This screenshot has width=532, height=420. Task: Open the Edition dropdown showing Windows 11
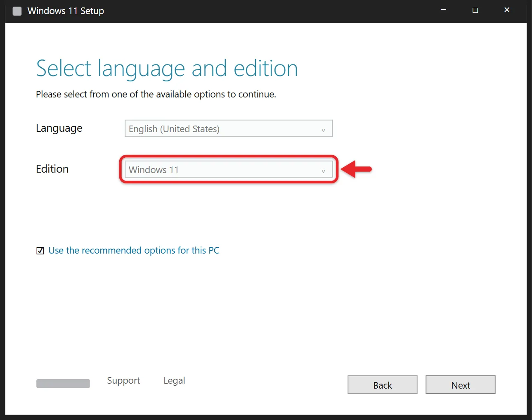[x=229, y=169]
